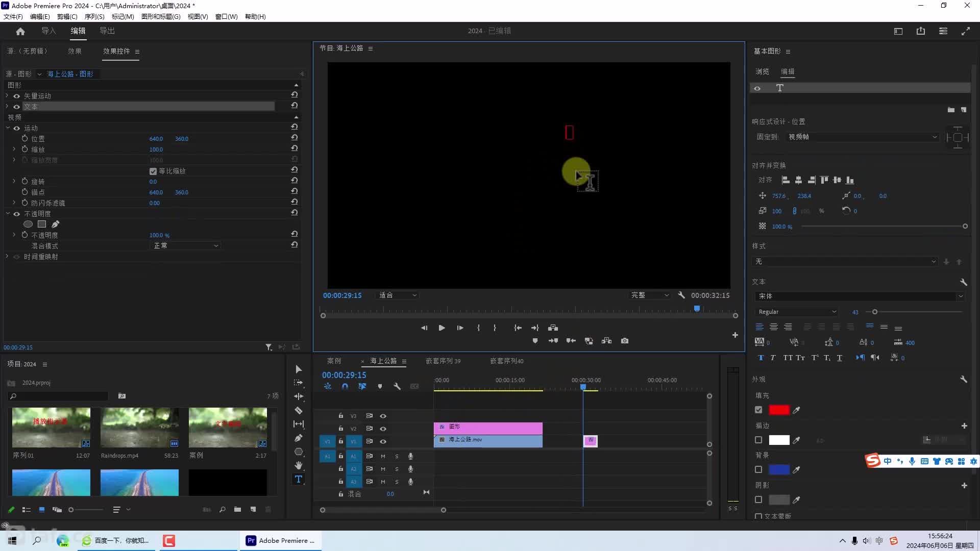Click the blue background color swatch
The image size is (980, 551).
pos(779,469)
